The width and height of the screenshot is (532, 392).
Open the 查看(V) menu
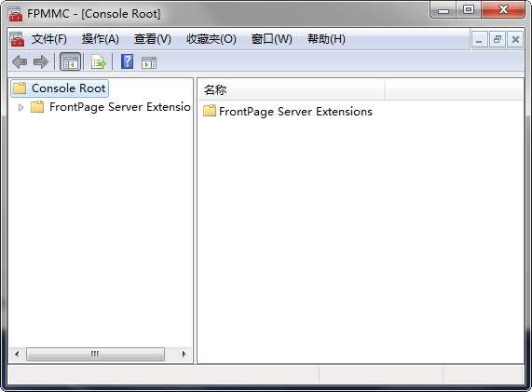[153, 39]
